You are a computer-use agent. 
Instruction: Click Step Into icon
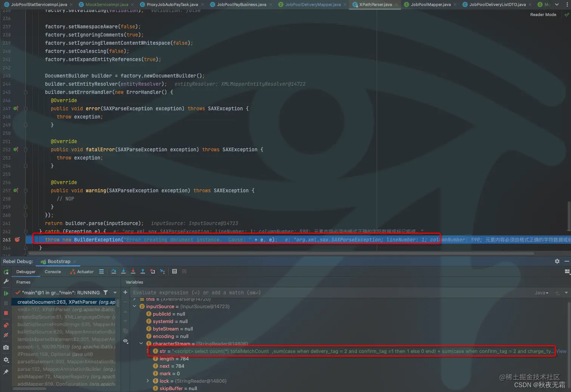click(123, 272)
